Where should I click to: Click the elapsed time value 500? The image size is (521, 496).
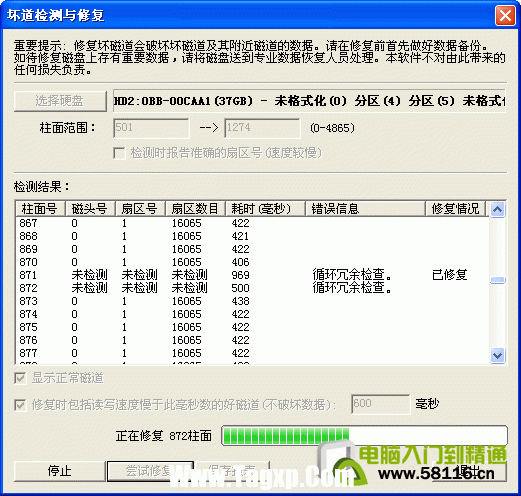[240, 288]
